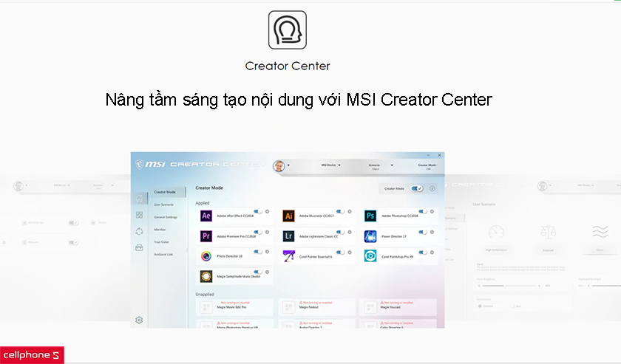
Task: Select Creator Mode in the side menu
Action: [x=166, y=192]
